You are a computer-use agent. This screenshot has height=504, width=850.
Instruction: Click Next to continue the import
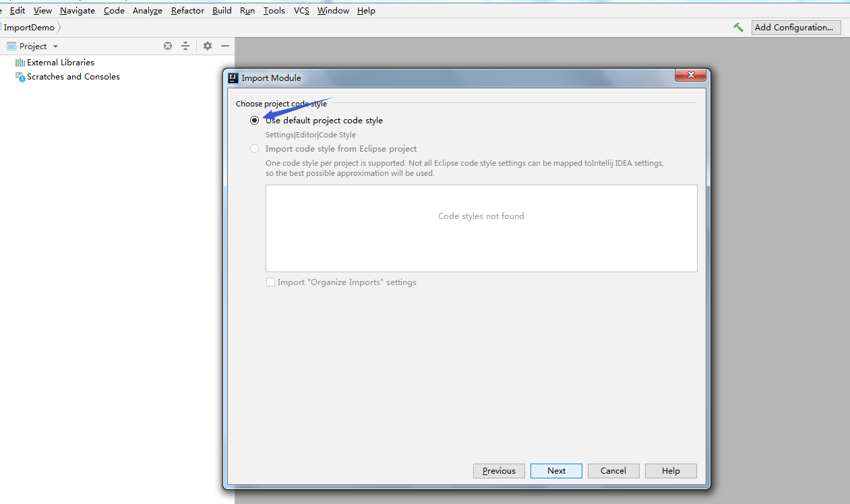pos(556,471)
